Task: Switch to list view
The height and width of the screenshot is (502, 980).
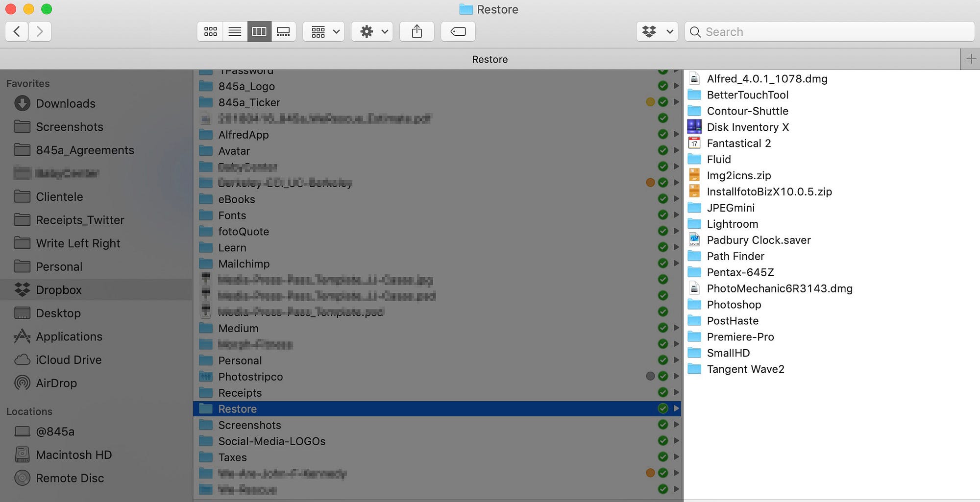Action: point(235,32)
